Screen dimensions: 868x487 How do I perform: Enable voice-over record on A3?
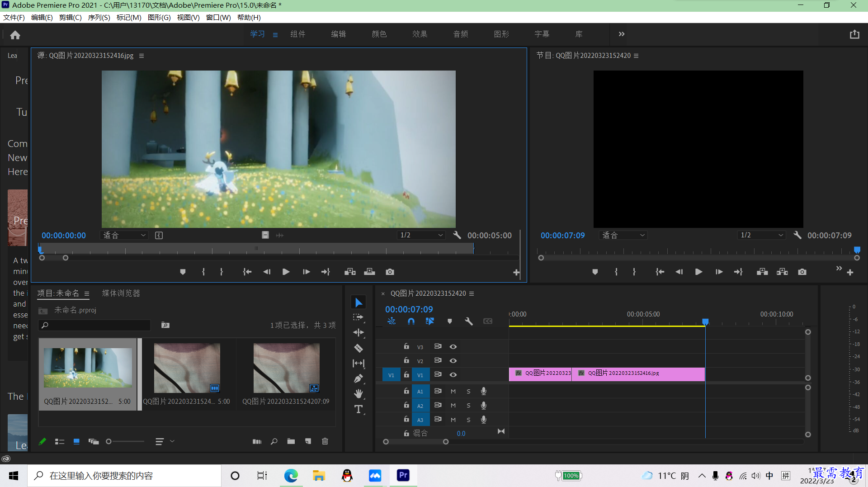(483, 420)
